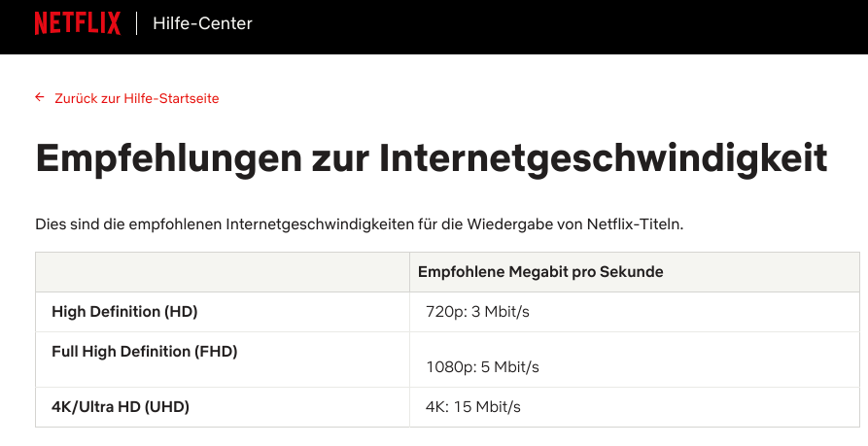Select the Full High Definition (FHD) row label
Screen dimensions: 868x446
(x=145, y=351)
